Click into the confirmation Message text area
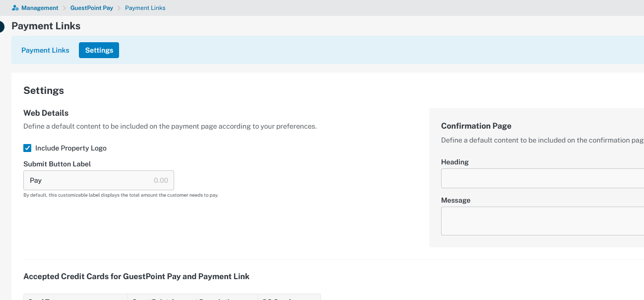 tap(542, 221)
